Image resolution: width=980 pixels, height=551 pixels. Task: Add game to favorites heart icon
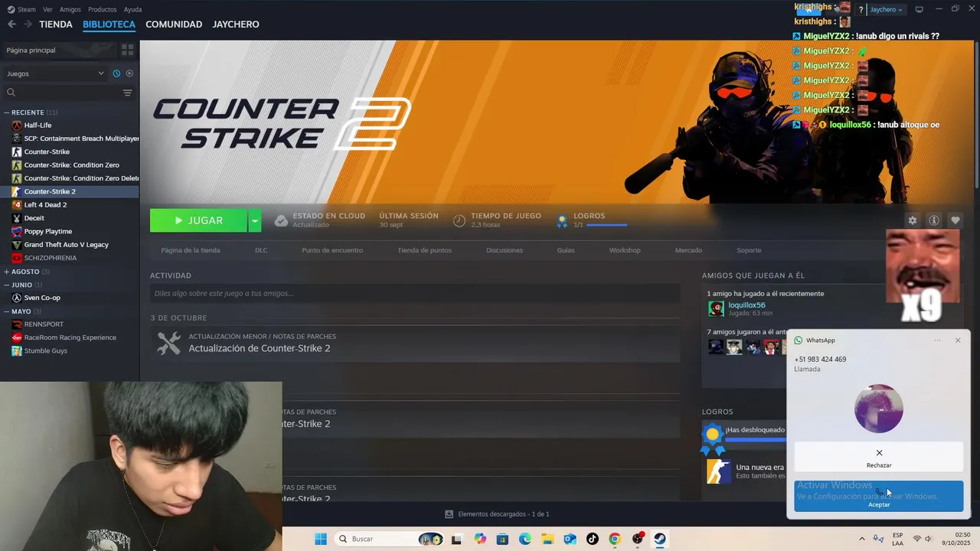pos(955,220)
